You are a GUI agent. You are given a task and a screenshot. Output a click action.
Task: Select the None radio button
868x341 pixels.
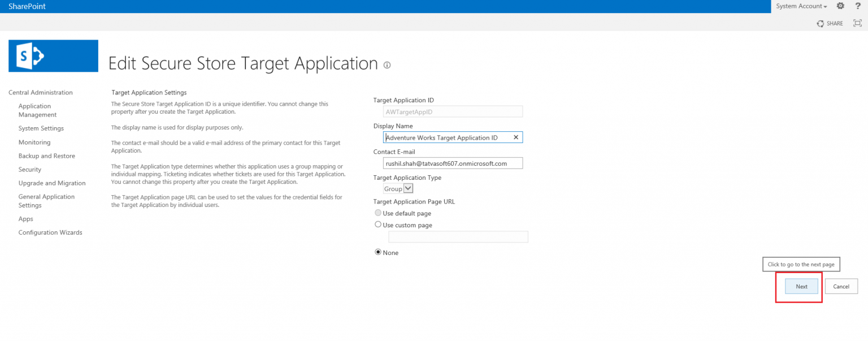[377, 252]
